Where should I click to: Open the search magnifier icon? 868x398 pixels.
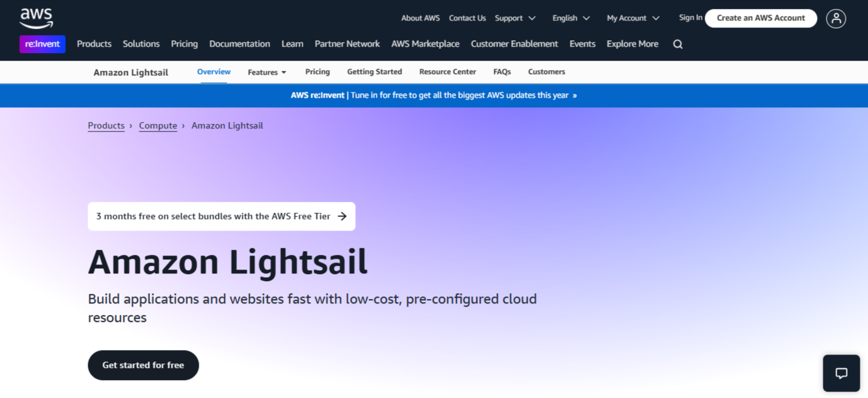tap(678, 44)
